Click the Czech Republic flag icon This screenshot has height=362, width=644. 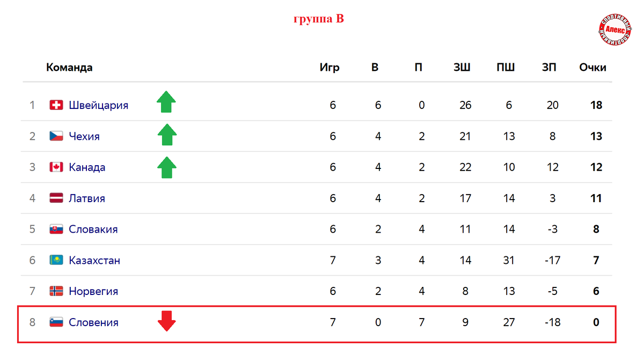click(56, 136)
